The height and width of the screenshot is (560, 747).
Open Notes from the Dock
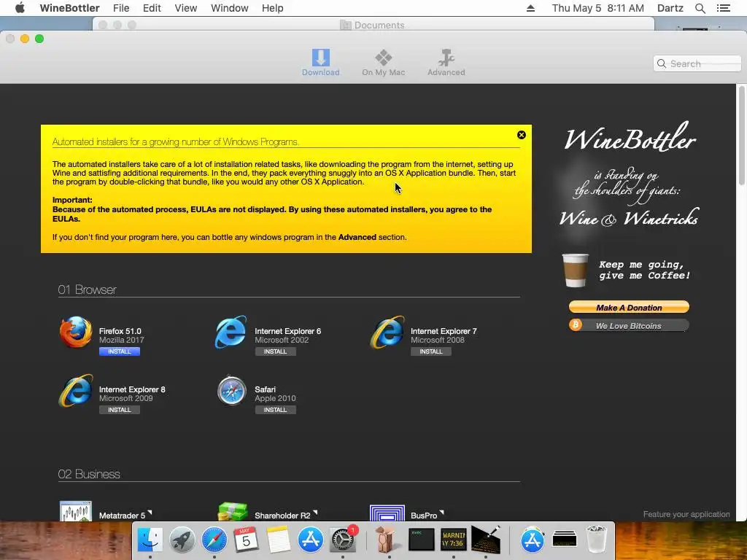point(278,540)
